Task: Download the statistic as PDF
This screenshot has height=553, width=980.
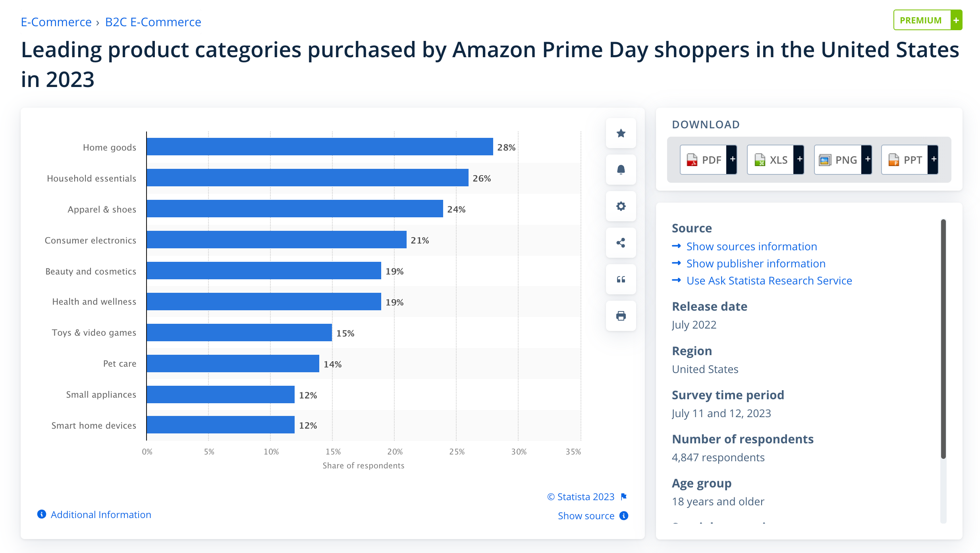Action: pos(708,160)
